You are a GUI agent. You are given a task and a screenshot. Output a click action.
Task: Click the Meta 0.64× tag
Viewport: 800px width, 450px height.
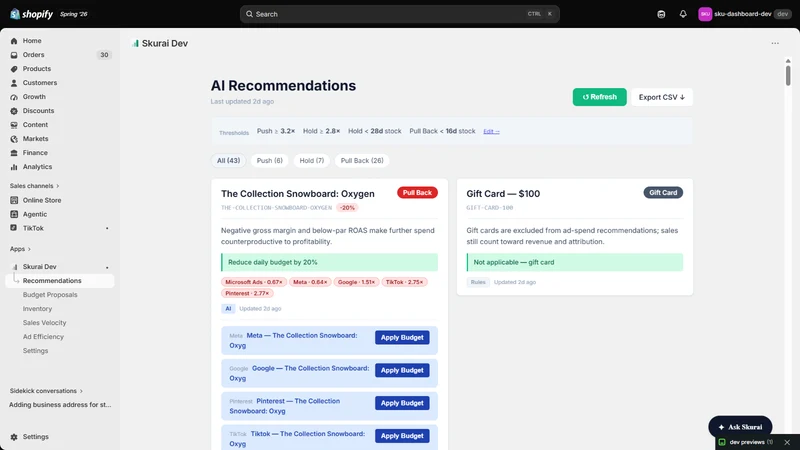click(x=310, y=282)
